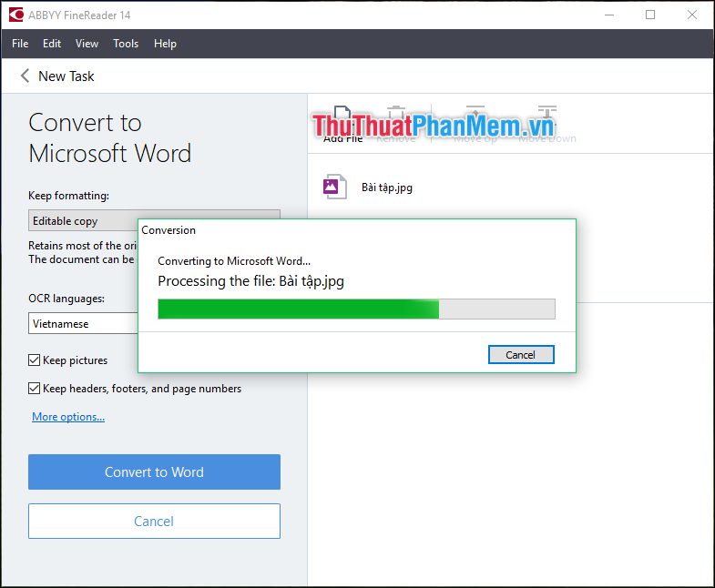
Task: Click 'Processing the file: Bài tập.jpg' text
Action: (250, 281)
